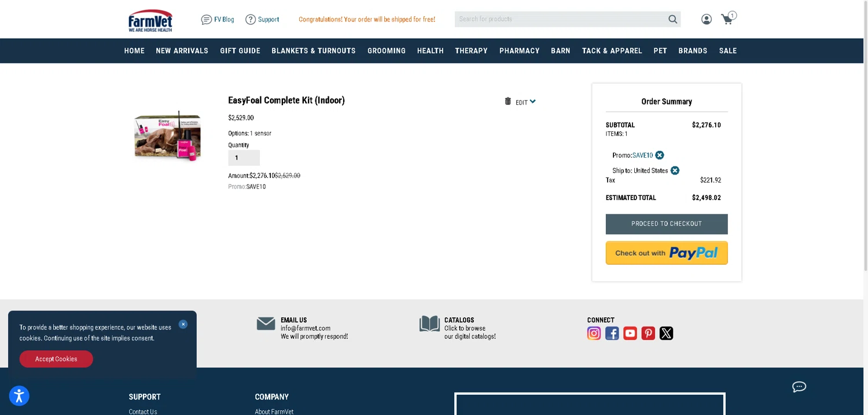The image size is (868, 415).
Task: Open HEALTH menu
Action: point(431,51)
